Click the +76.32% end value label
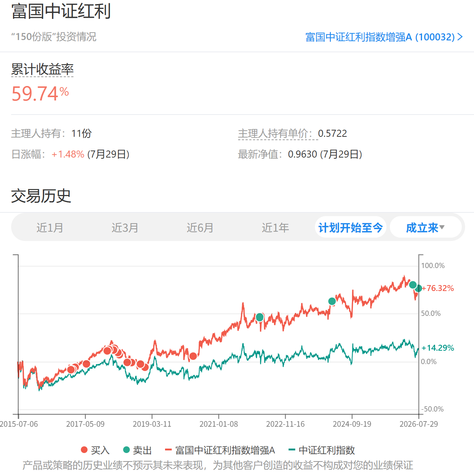 [x=438, y=288]
